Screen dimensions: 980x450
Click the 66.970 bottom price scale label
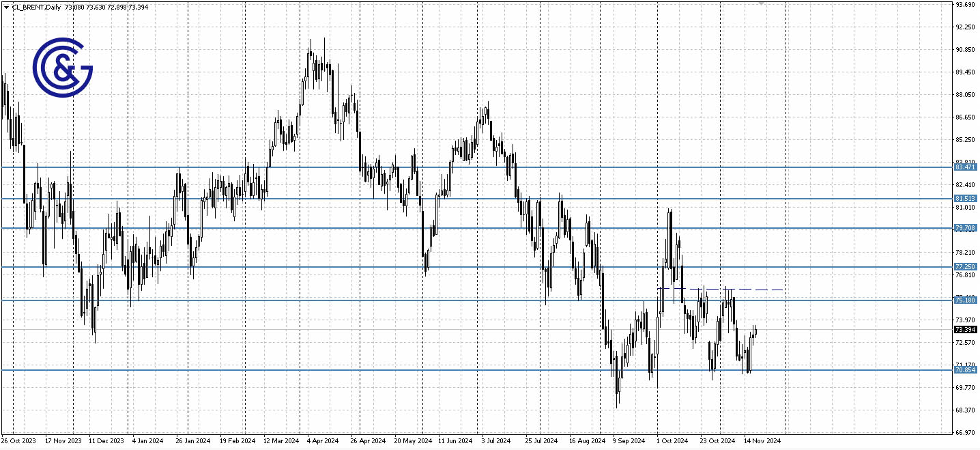964,432
